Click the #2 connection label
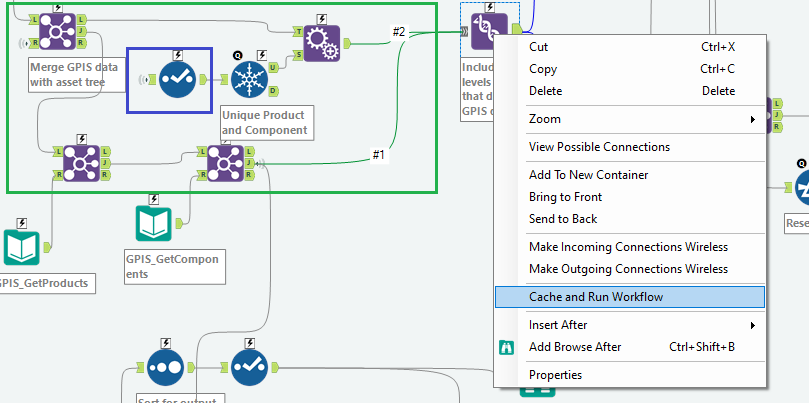This screenshot has height=403, width=809. tap(399, 32)
